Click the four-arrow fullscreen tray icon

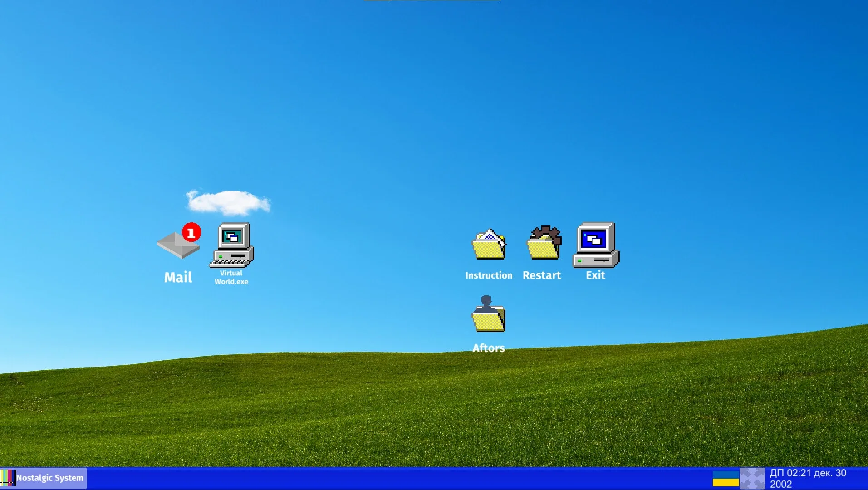(x=752, y=478)
